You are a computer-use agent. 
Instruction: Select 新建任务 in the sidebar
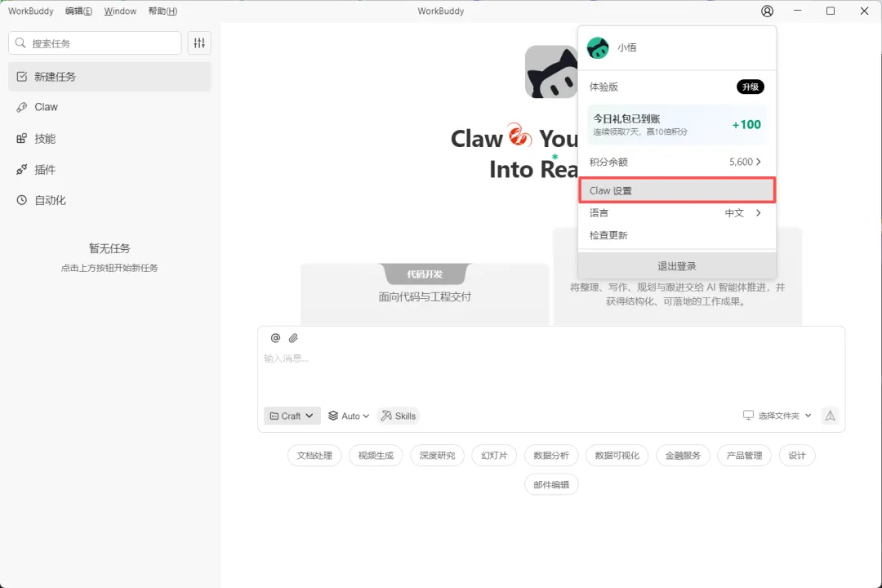(109, 77)
